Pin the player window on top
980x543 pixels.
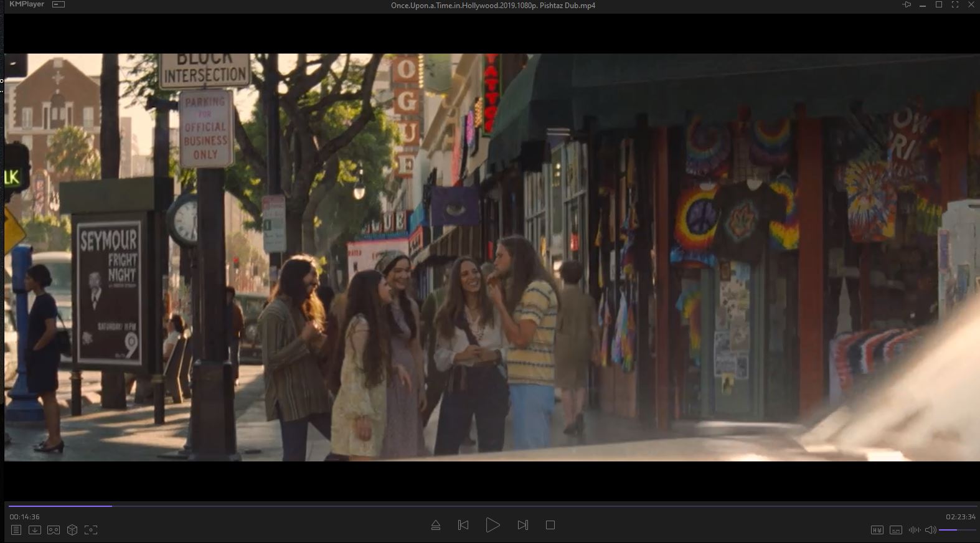pos(907,5)
